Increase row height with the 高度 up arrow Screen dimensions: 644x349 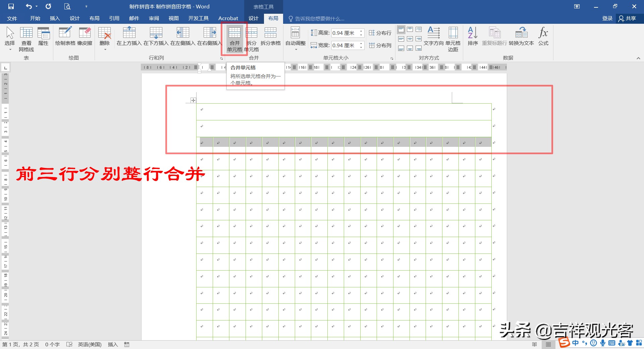(x=361, y=31)
